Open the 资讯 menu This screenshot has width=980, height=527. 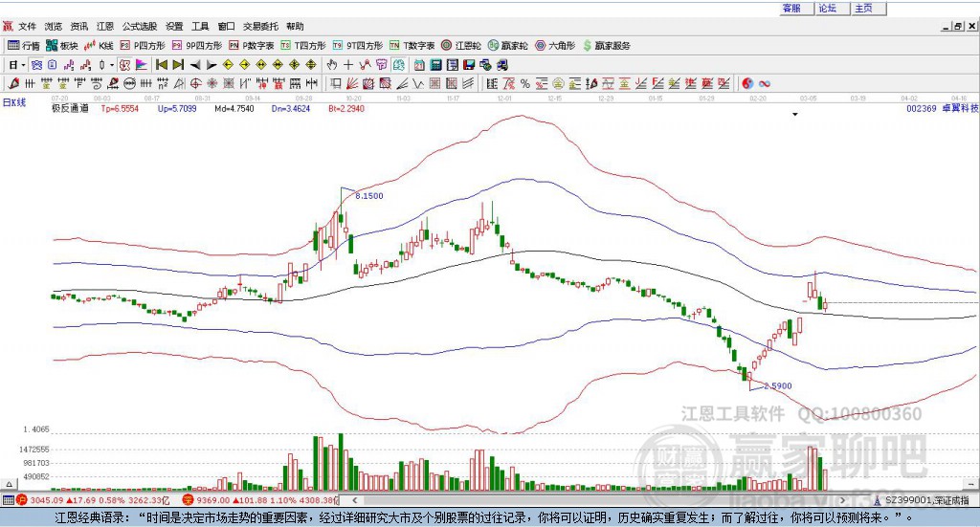click(78, 26)
